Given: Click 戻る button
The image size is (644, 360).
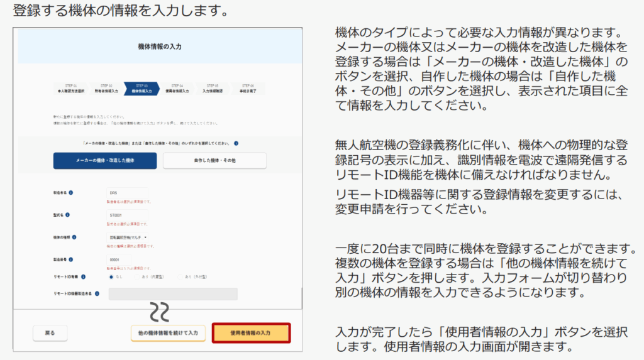Looking at the screenshot, I should pyautogui.click(x=50, y=333).
